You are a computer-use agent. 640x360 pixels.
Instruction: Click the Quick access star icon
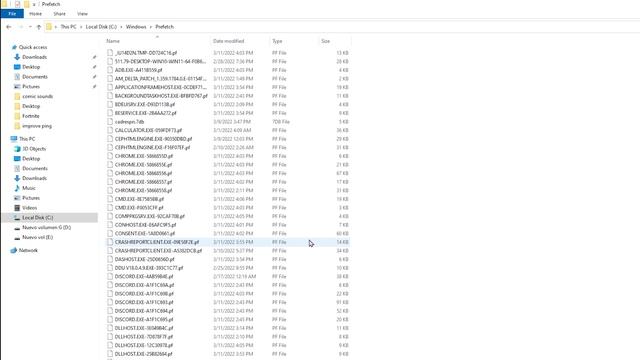tap(14, 47)
